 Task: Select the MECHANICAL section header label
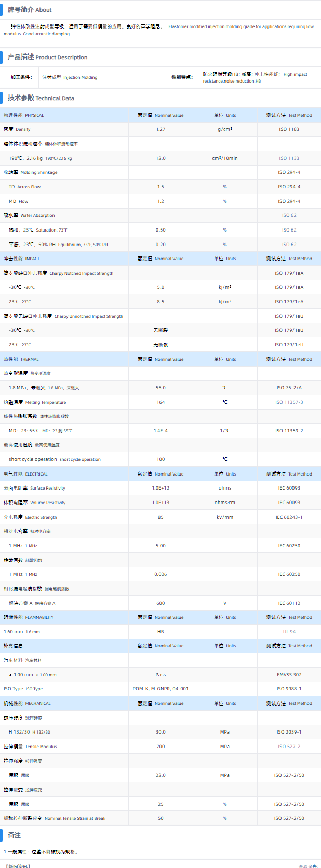[27, 703]
